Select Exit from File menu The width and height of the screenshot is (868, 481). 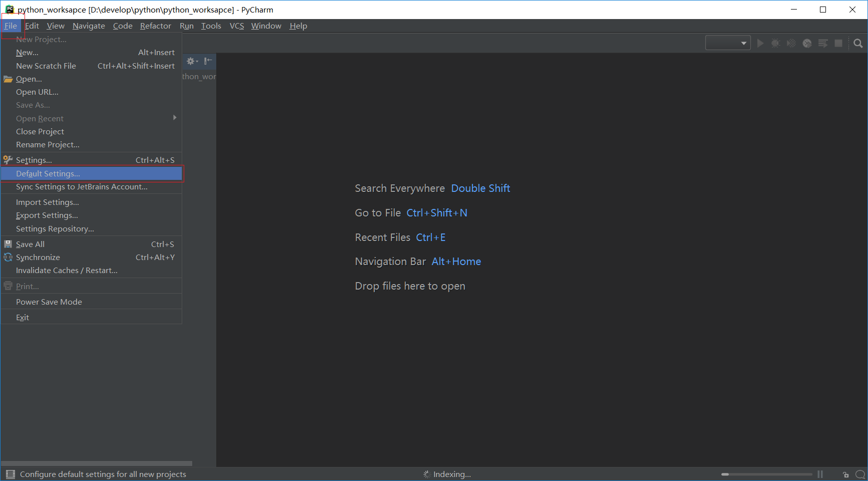point(92,317)
